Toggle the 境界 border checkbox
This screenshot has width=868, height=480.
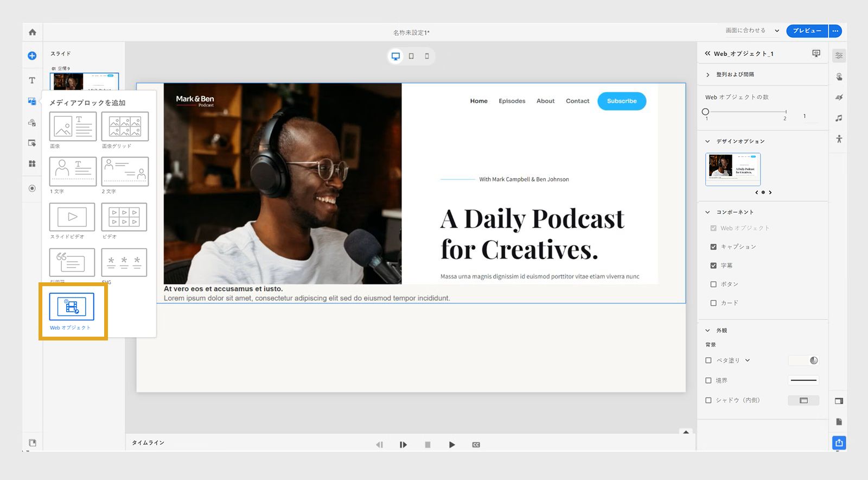tap(709, 381)
